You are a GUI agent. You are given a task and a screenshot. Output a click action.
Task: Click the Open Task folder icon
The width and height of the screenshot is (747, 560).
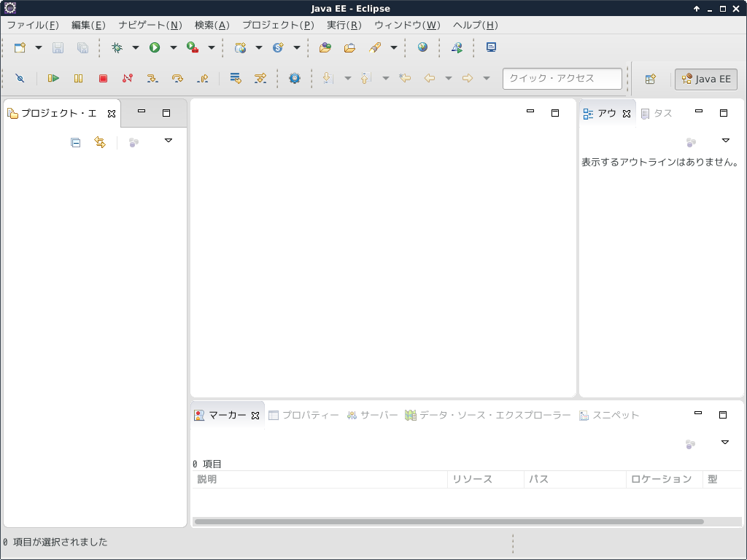tap(349, 47)
